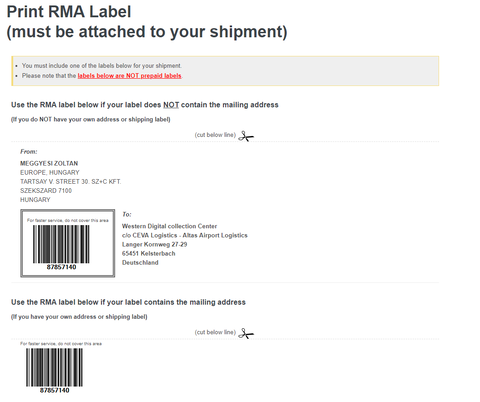The width and height of the screenshot is (480, 402).
Task: Click the lower '(cut below line)' text
Action: pyautogui.click(x=215, y=332)
